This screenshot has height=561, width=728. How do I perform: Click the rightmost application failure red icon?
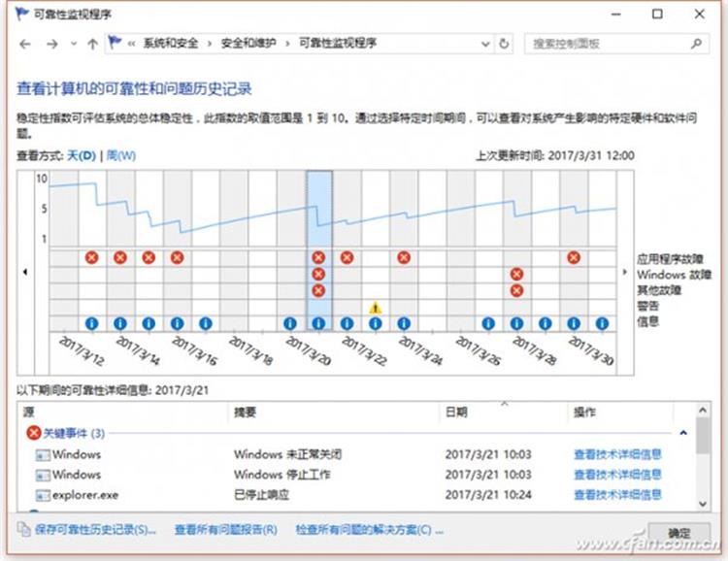(574, 257)
